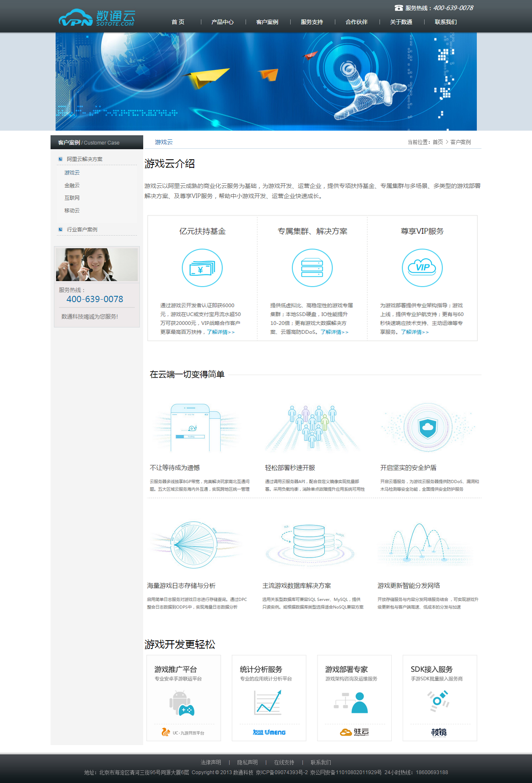Open the 产品中心 navigation menu
This screenshot has height=783, width=532.
pos(222,22)
